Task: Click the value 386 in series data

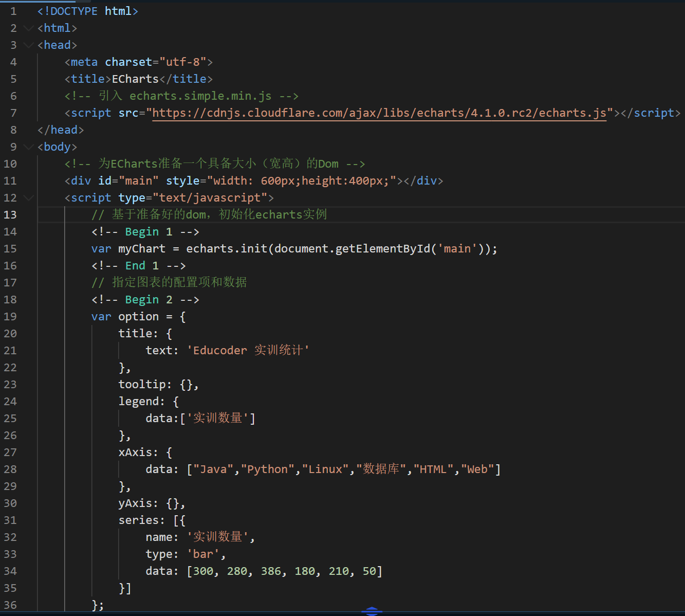Action: coord(271,571)
